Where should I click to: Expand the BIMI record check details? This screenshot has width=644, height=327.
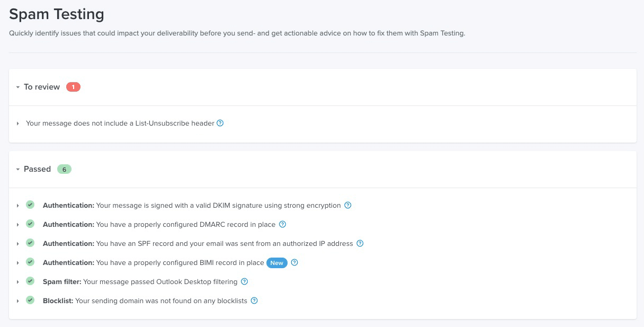(x=17, y=262)
